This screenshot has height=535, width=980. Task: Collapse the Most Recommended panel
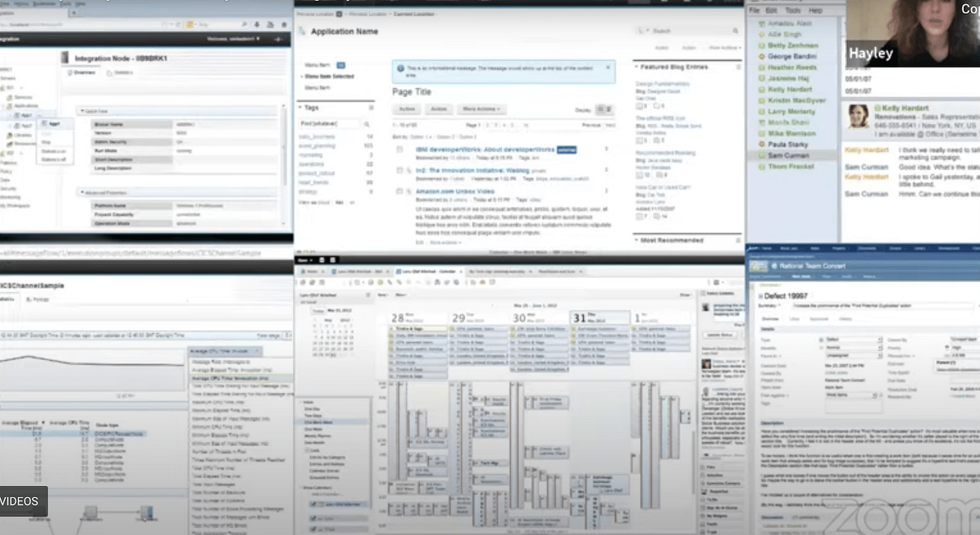coord(636,240)
